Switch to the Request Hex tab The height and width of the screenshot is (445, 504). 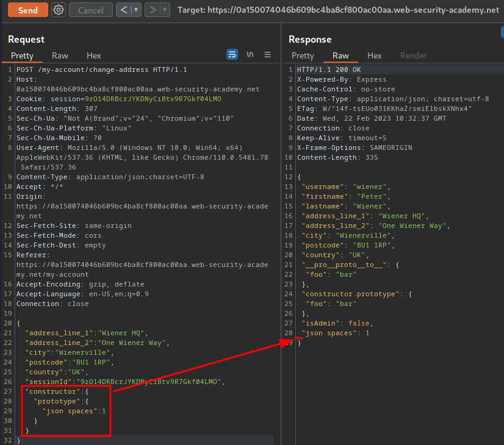click(93, 55)
